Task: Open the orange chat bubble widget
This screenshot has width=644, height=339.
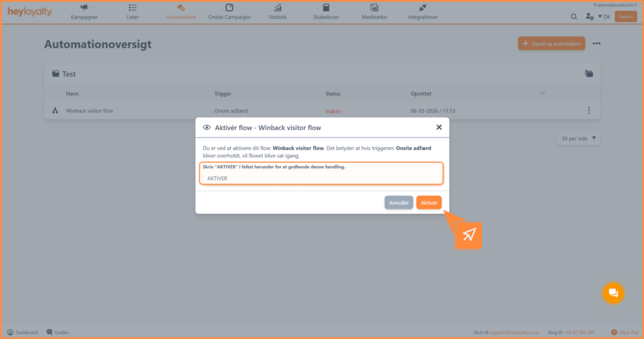Action: 613,293
